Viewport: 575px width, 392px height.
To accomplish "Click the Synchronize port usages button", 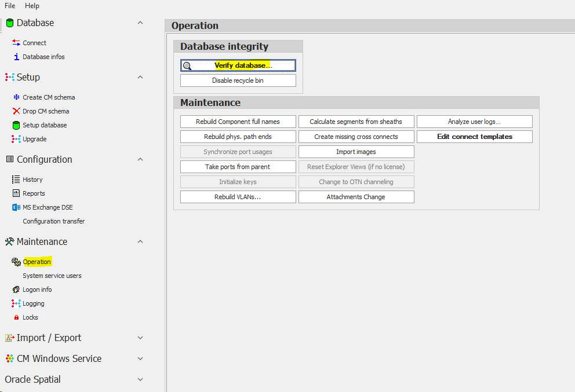I will click(238, 152).
